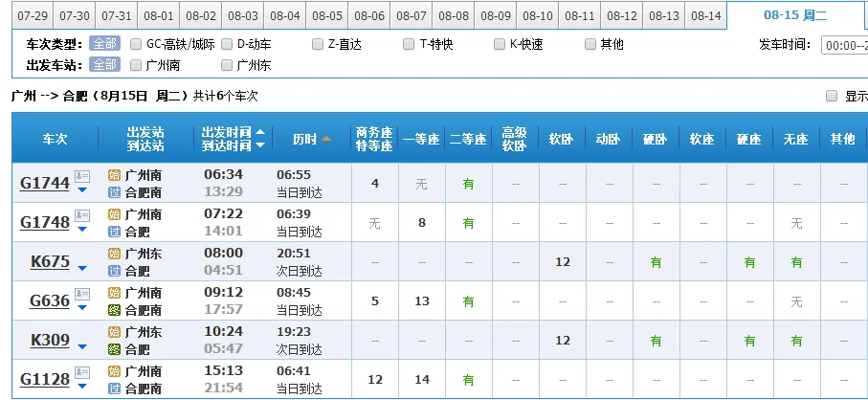Click K675 soft sleeper count 12

563,261
